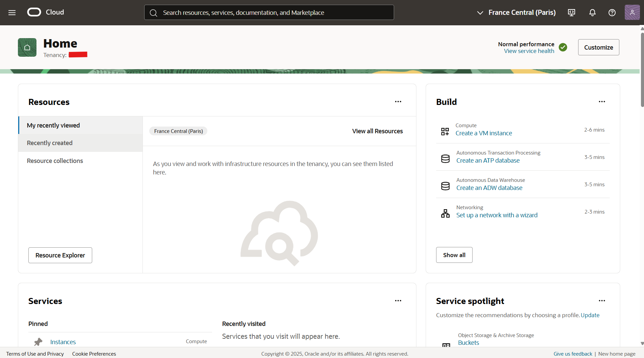This screenshot has height=358, width=644.
Task: Open the hamburger navigation menu
Action: (12, 12)
